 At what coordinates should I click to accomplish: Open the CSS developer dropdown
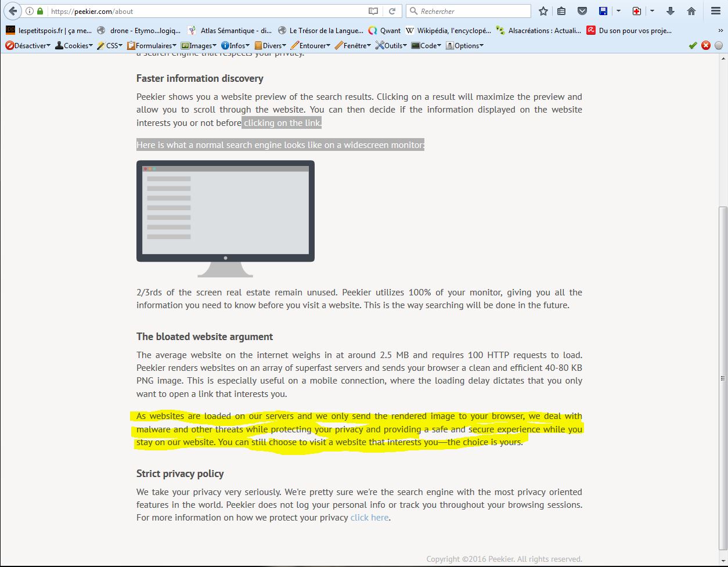[x=110, y=45]
